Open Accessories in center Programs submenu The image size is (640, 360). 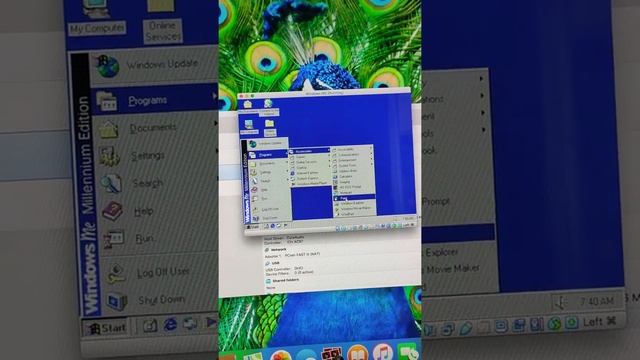(310, 151)
